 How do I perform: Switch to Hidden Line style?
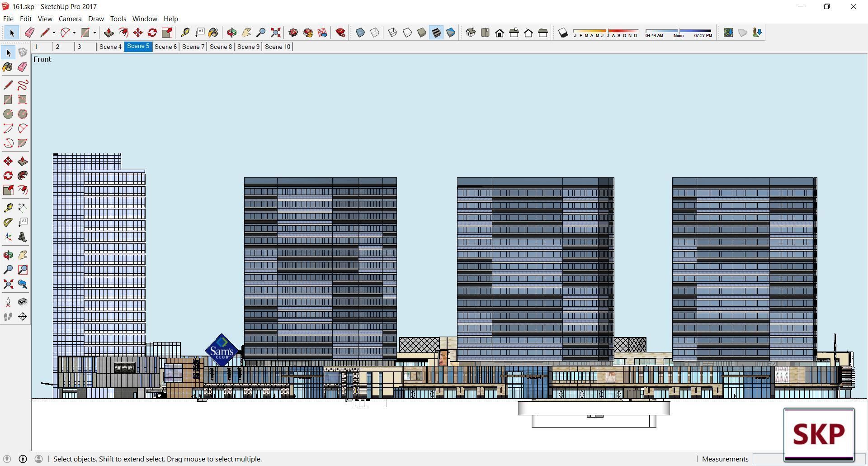click(x=407, y=33)
